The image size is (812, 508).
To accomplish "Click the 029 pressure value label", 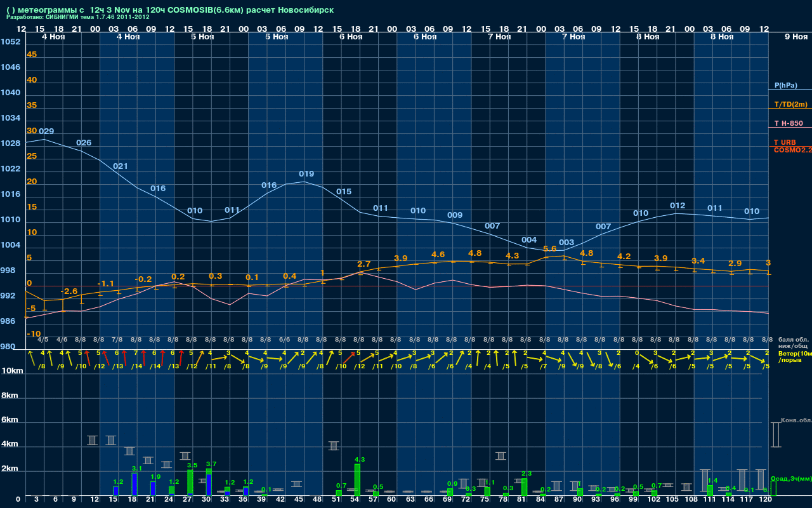I will 46,131.
